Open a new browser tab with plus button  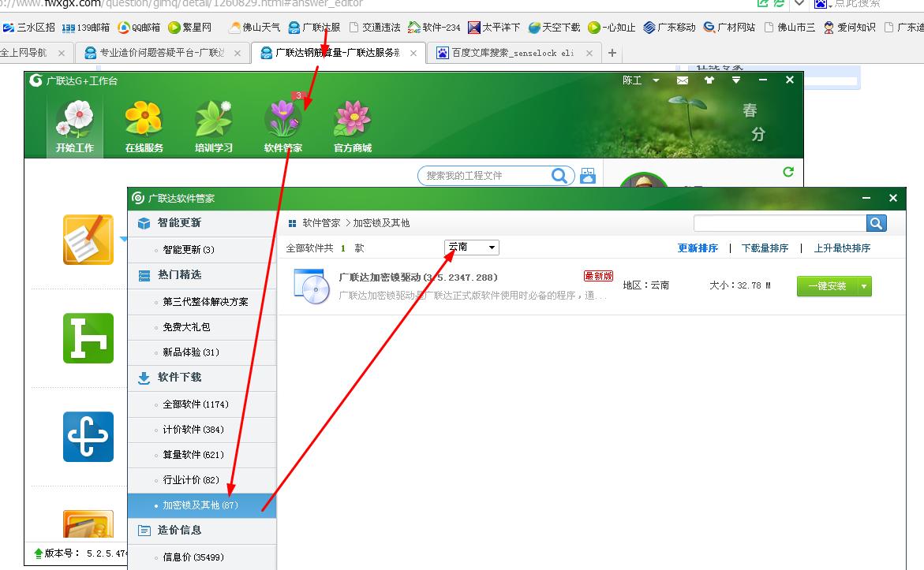[612, 53]
